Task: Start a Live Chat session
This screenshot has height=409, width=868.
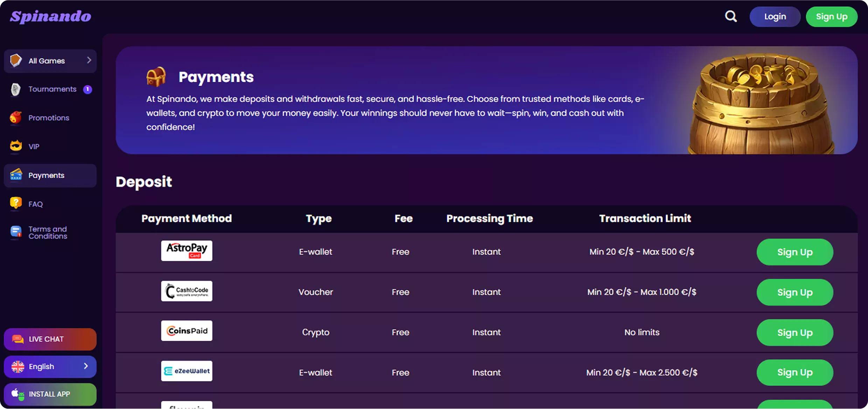Action: 50,339
